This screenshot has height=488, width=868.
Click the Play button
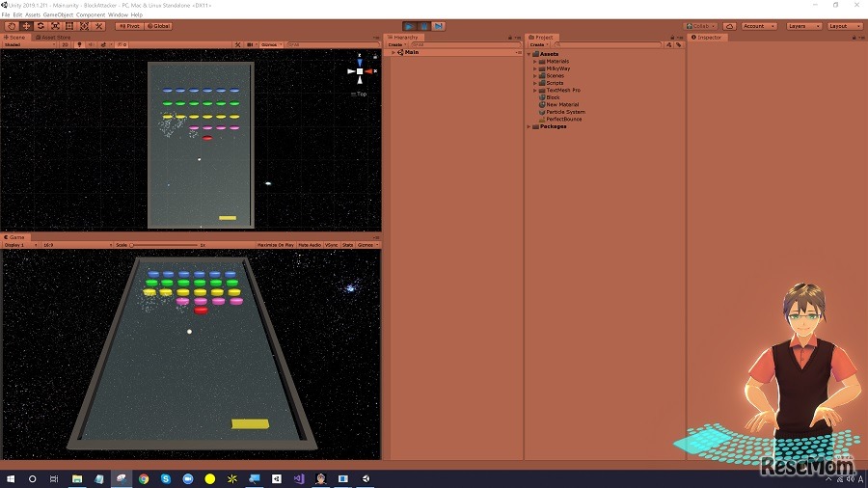(x=409, y=26)
